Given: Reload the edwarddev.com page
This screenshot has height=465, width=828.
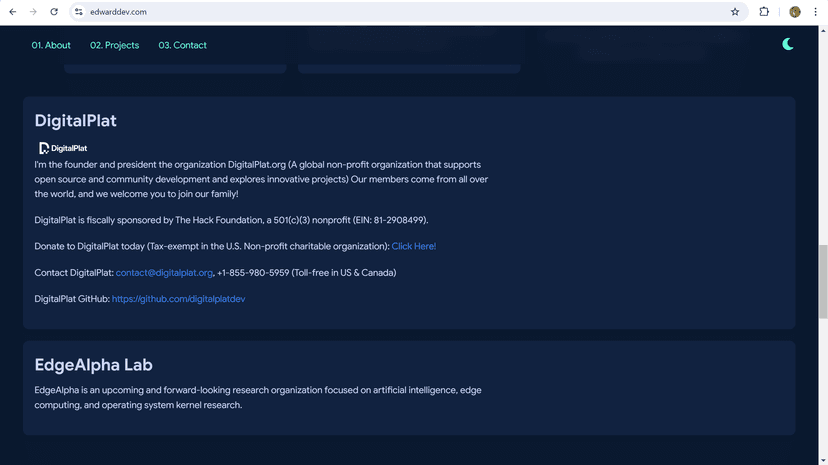Looking at the screenshot, I should [x=54, y=12].
